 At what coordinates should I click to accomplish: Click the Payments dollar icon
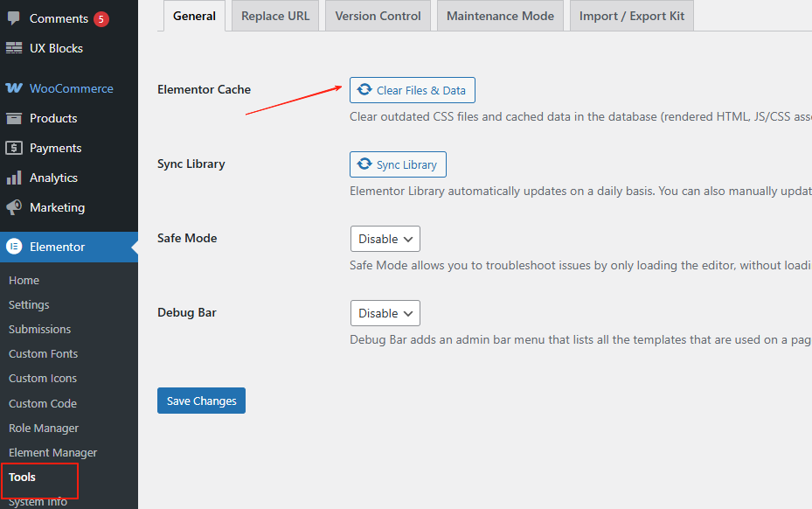(14, 148)
